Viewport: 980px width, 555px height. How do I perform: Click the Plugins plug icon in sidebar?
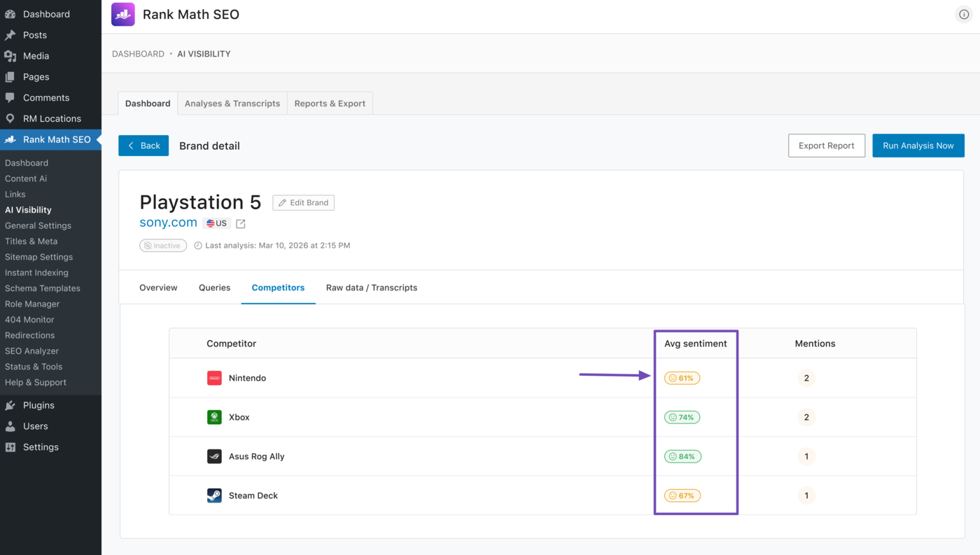[x=10, y=405]
